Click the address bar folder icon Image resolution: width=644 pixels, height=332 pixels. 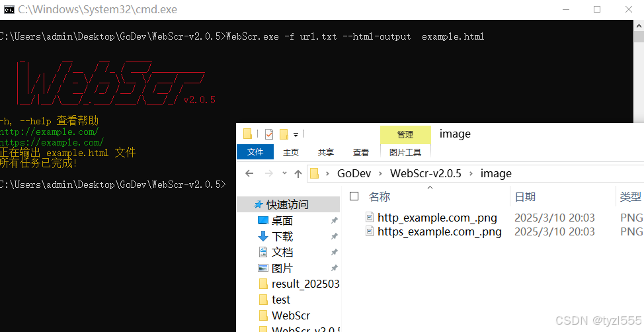pyautogui.click(x=315, y=173)
